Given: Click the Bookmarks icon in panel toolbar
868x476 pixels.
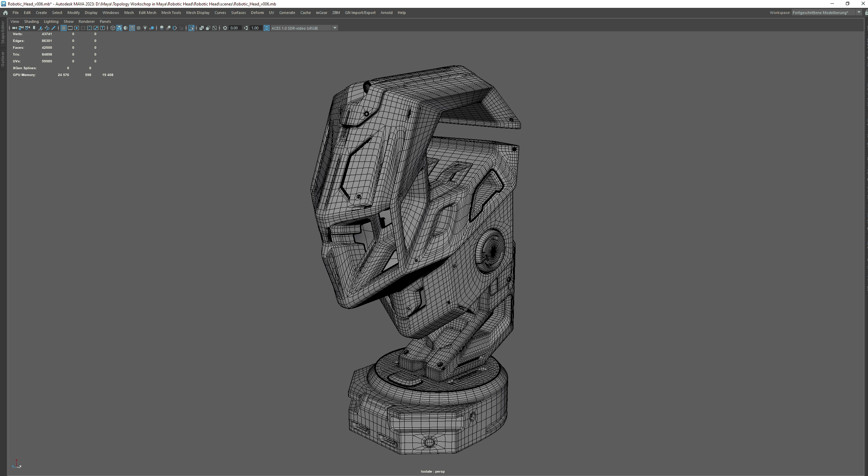Looking at the screenshot, I should pos(34,28).
